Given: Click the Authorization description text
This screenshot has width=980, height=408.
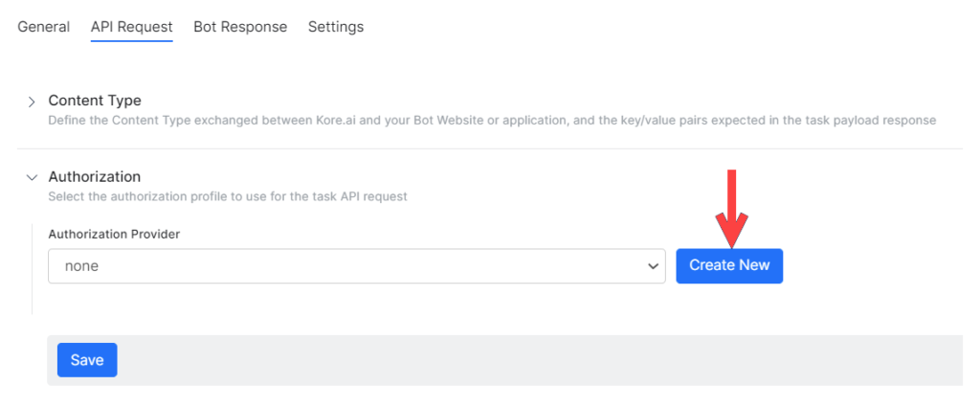Looking at the screenshot, I should 228,196.
